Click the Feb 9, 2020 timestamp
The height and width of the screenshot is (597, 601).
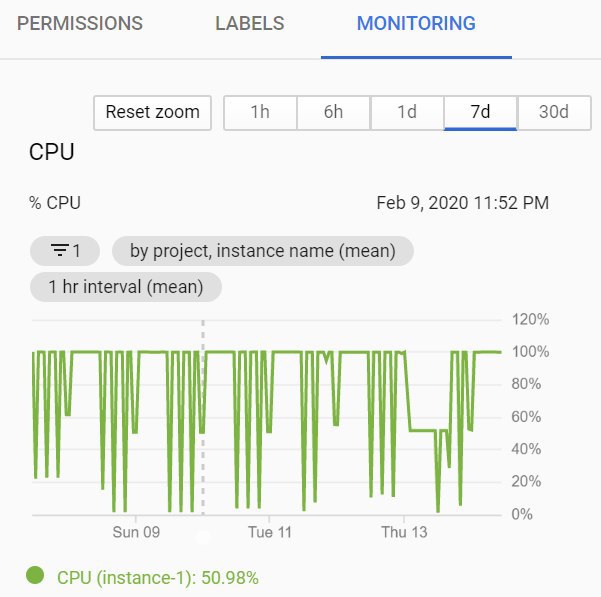coord(462,203)
